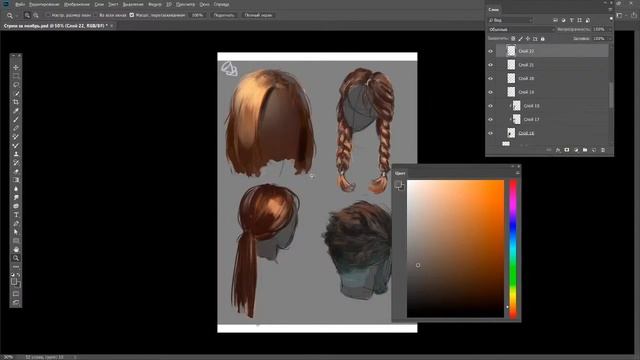The height and width of the screenshot is (360, 640).
Task: Delete layer with trash icon
Action: pyautogui.click(x=603, y=150)
